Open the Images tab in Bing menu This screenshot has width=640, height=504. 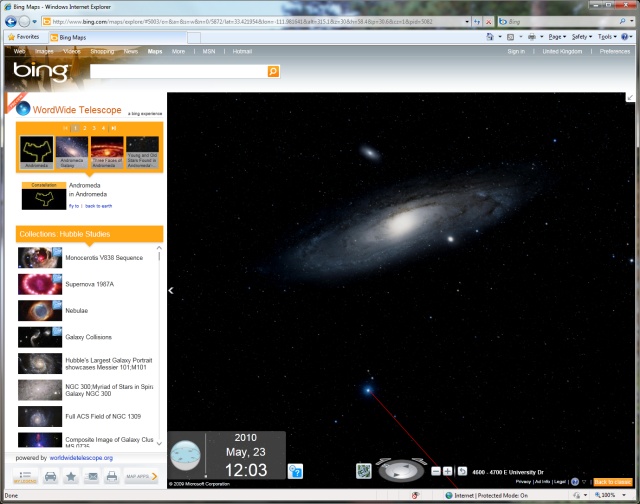coord(44,51)
